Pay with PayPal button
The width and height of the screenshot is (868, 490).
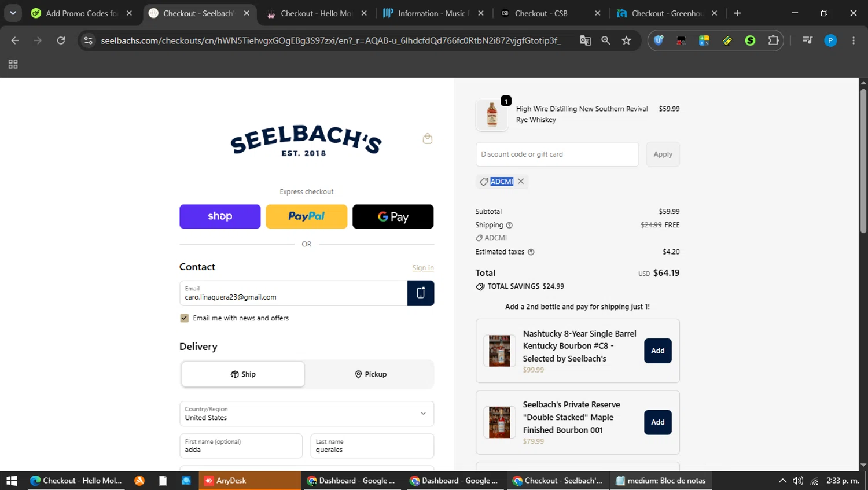pyautogui.click(x=307, y=216)
